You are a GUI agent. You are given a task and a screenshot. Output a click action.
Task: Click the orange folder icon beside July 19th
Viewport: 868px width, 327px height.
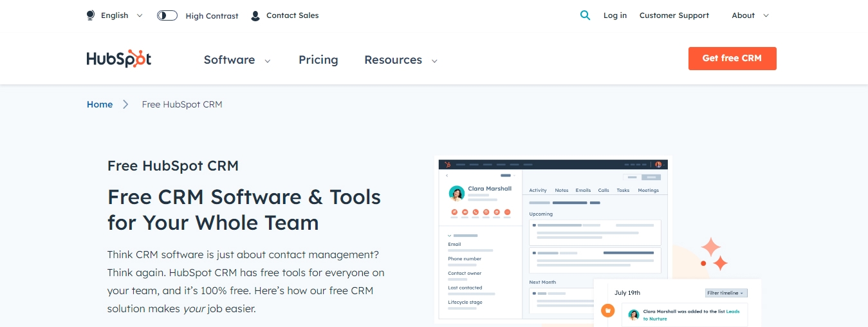(607, 311)
